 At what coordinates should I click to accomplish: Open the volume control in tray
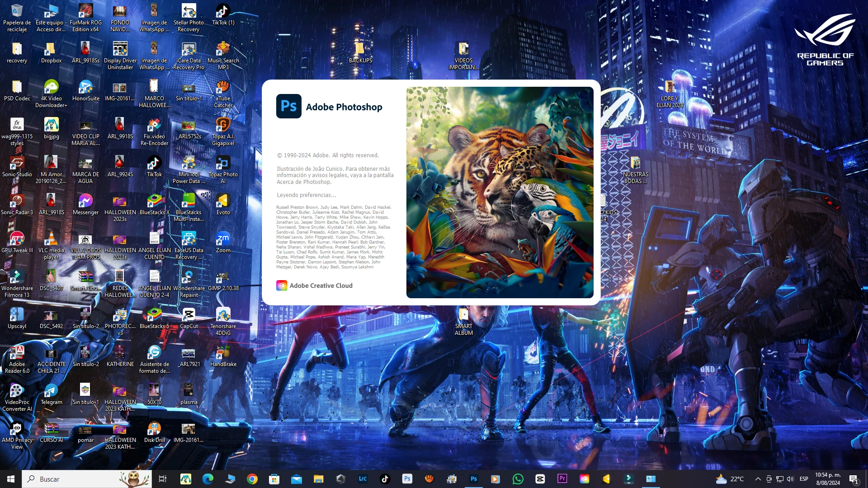tap(790, 479)
